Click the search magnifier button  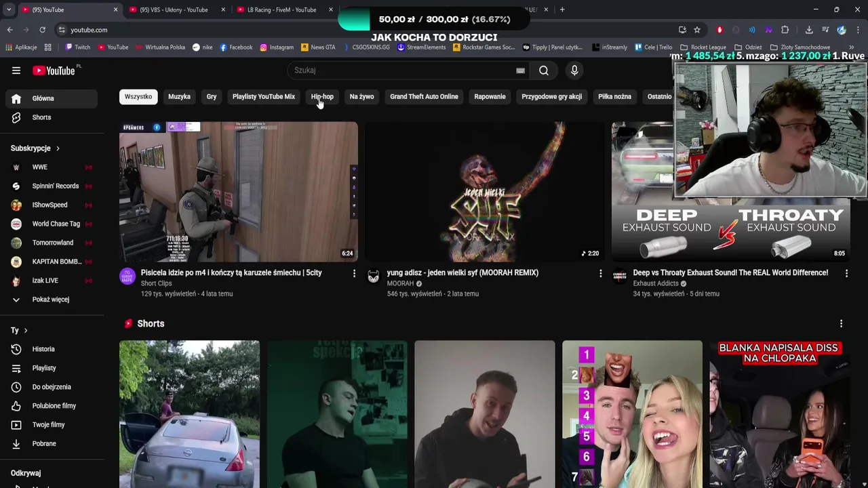click(544, 70)
